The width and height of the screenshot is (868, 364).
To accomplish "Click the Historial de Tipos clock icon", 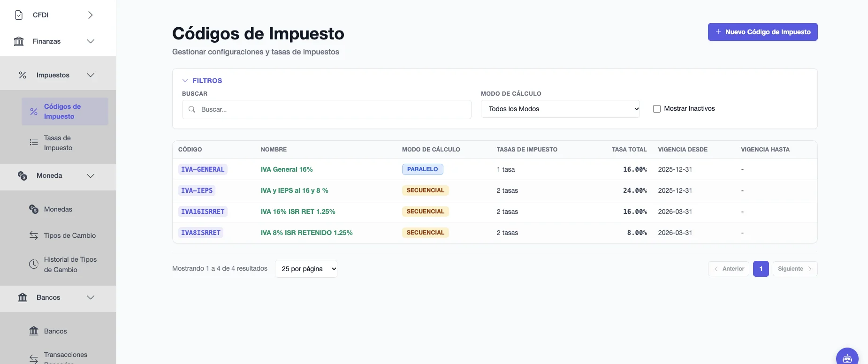I will tap(34, 265).
